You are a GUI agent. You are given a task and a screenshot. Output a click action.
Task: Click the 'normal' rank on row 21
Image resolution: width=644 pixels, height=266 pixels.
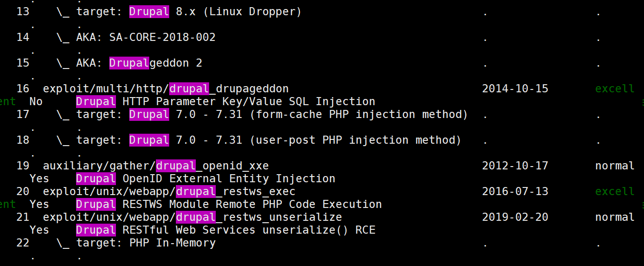(615, 217)
